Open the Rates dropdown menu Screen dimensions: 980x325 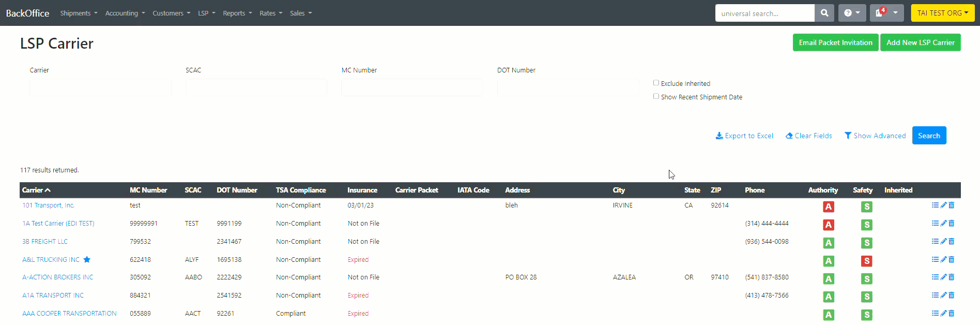click(271, 13)
